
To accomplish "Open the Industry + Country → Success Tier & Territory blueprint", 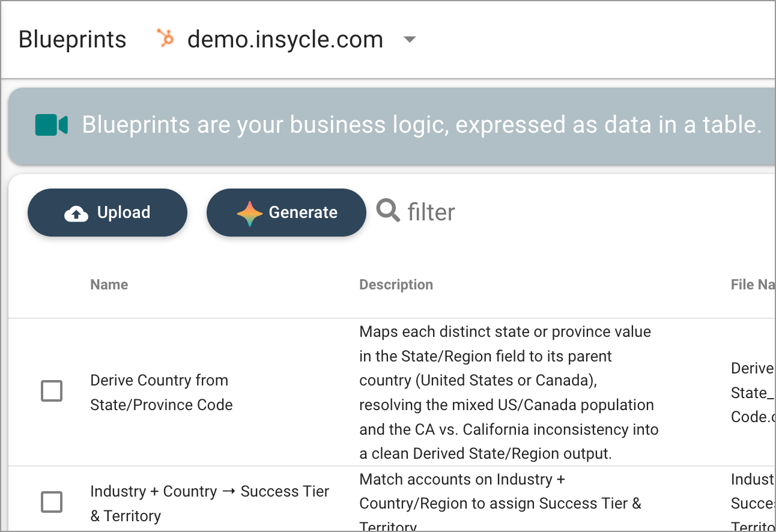I will (210, 503).
